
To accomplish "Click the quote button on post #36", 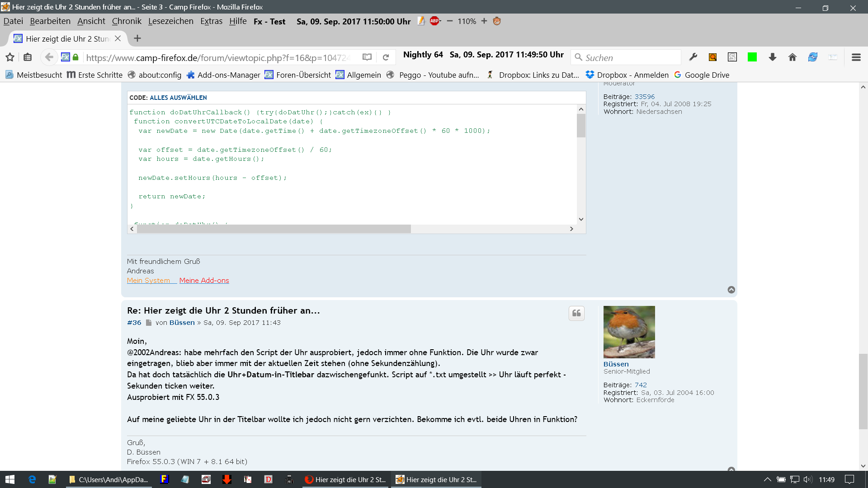I will [576, 313].
